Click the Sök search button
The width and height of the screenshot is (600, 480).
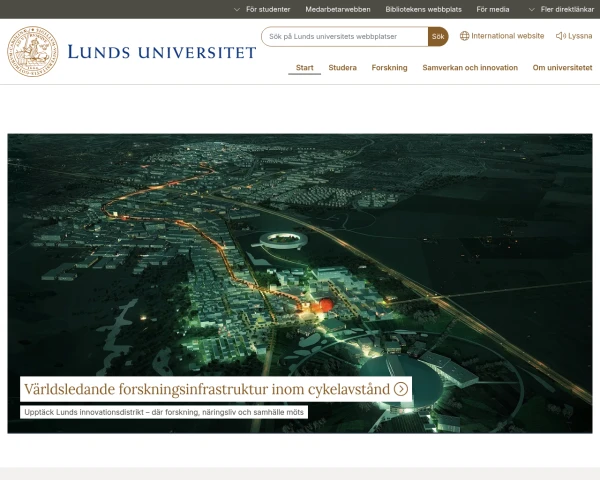click(438, 37)
